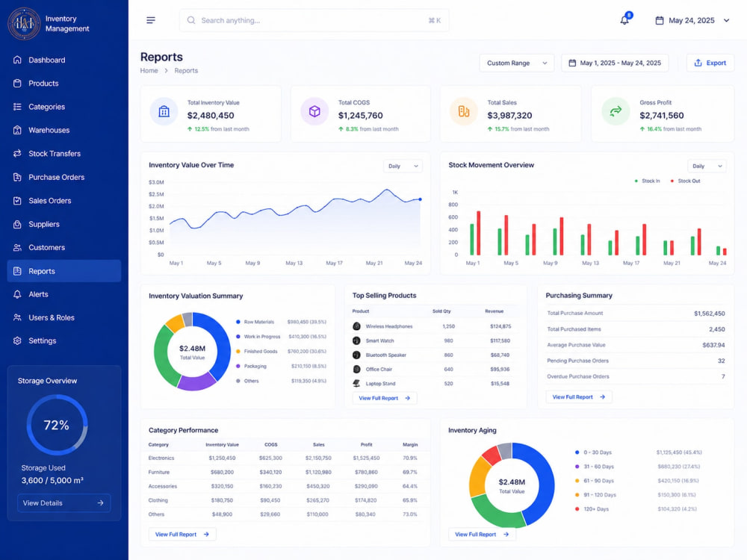Click the Bluetooth Speaker product row
The image size is (747, 560).
[x=435, y=355]
